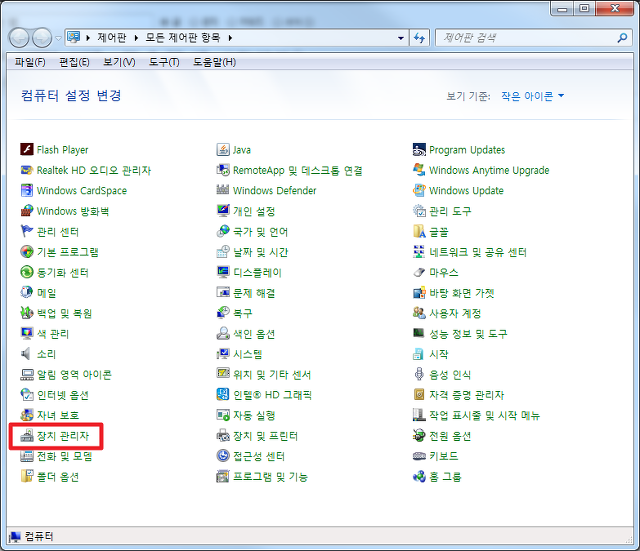Screen dimensions: 640x551
Task: Expand the arrow before 제어판 in the address bar
Action: click(88, 38)
